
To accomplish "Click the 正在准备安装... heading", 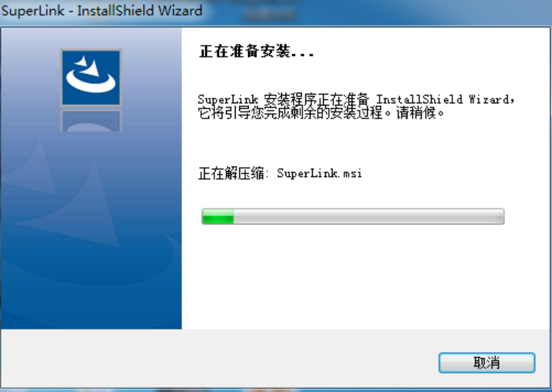I will [x=256, y=52].
